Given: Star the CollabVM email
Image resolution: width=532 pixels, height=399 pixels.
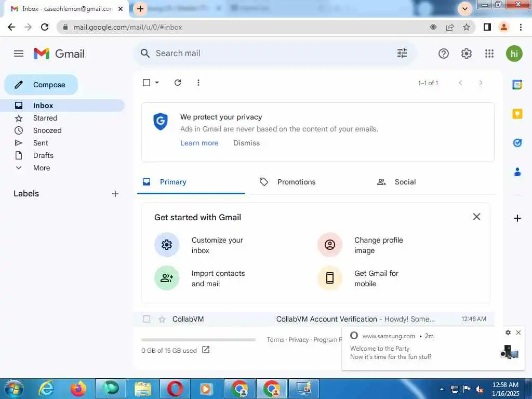Looking at the screenshot, I should [162, 320].
